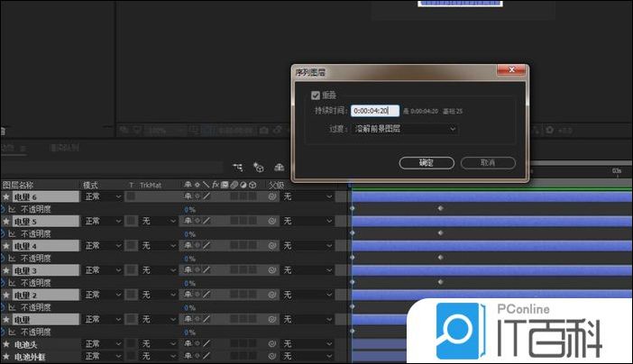Click the Draft 3D icon in timeline
This screenshot has width=633, height=364.
coord(259,167)
